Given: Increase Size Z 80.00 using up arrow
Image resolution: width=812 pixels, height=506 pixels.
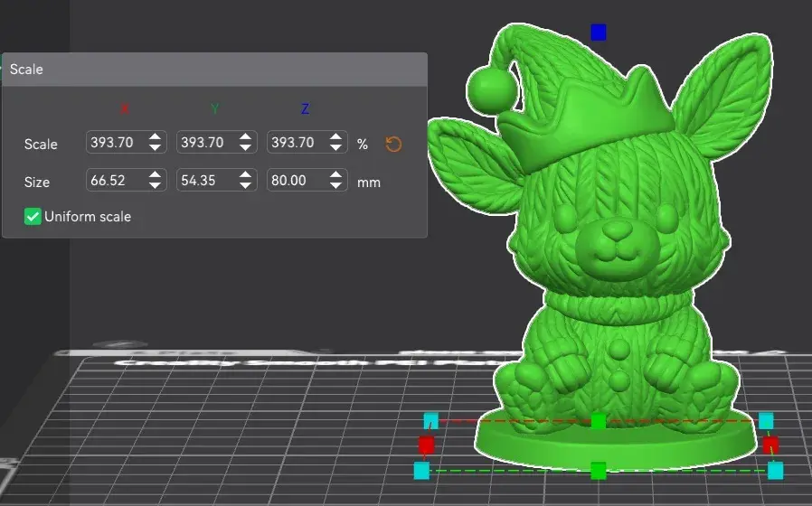Looking at the screenshot, I should click(x=335, y=175).
